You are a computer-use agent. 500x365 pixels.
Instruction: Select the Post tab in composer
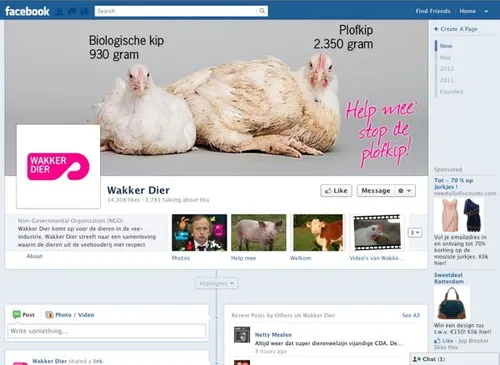coord(24,315)
